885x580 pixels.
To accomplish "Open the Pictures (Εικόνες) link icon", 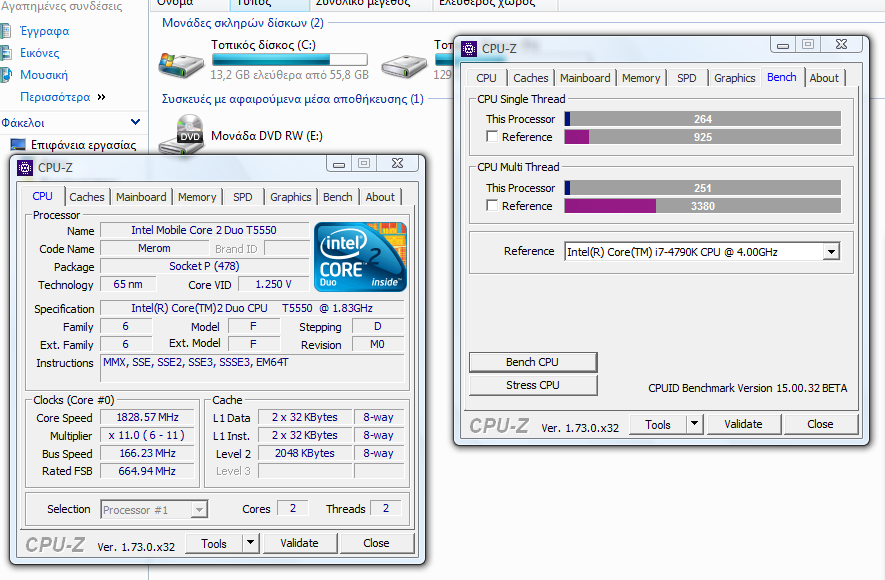I will pos(6,53).
